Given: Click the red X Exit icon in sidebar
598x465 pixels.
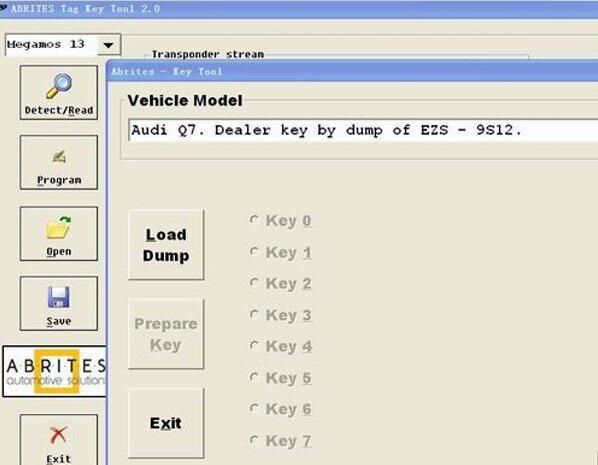Looking at the screenshot, I should [58, 435].
